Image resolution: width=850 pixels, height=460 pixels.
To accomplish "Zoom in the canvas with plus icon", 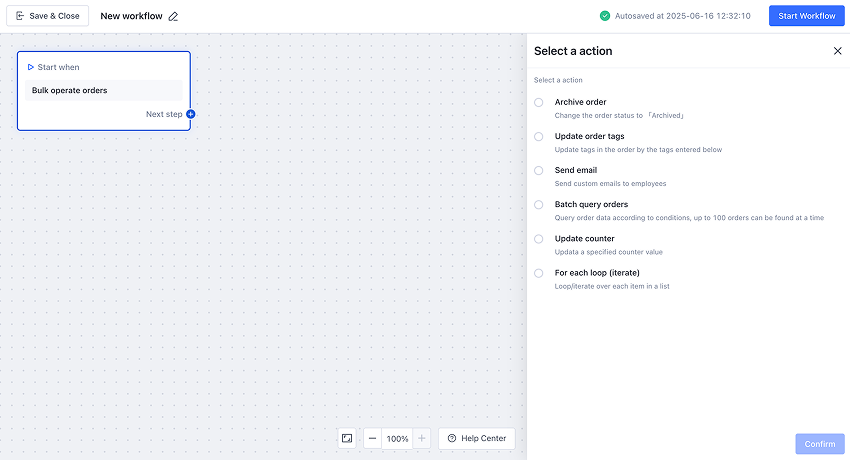I will coord(422,438).
